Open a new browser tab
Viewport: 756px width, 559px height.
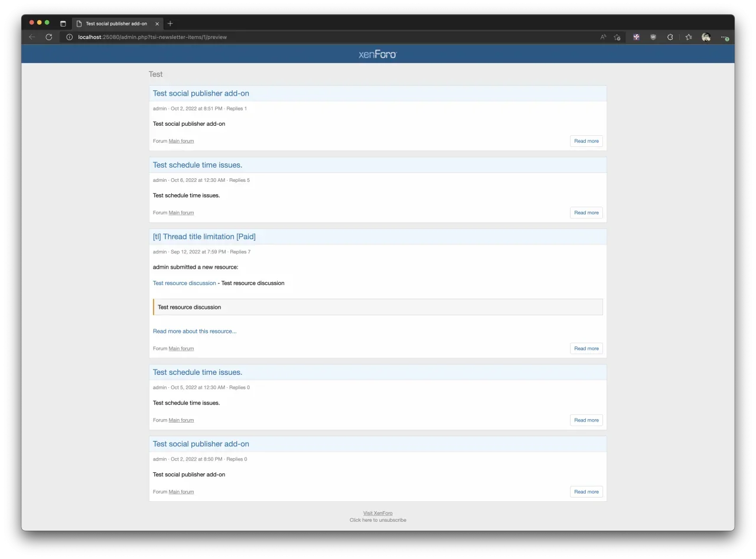click(x=170, y=24)
